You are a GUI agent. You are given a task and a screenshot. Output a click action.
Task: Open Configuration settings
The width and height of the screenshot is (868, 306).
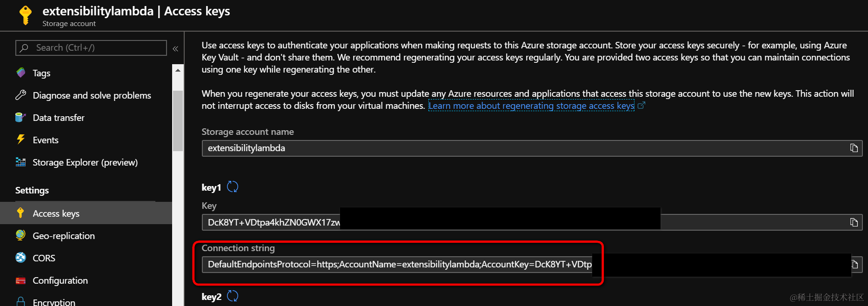60,280
